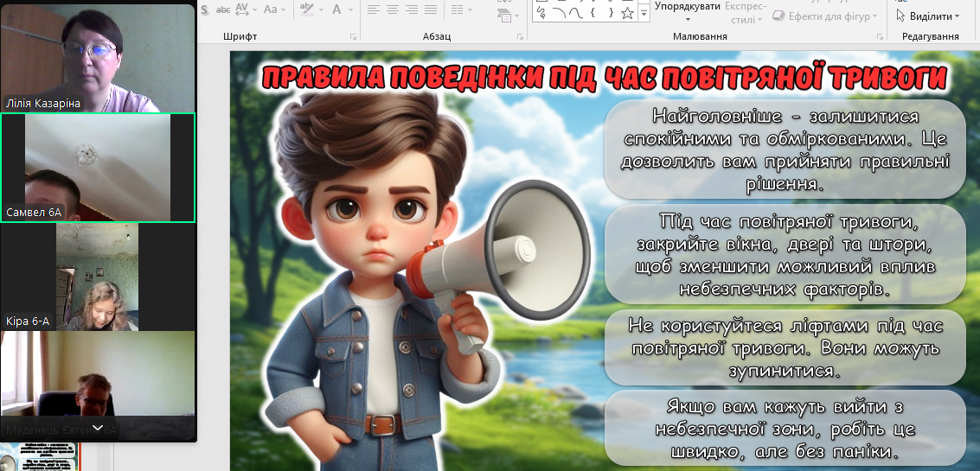
Task: Select Самвел 6А video tile
Action: 98,168
